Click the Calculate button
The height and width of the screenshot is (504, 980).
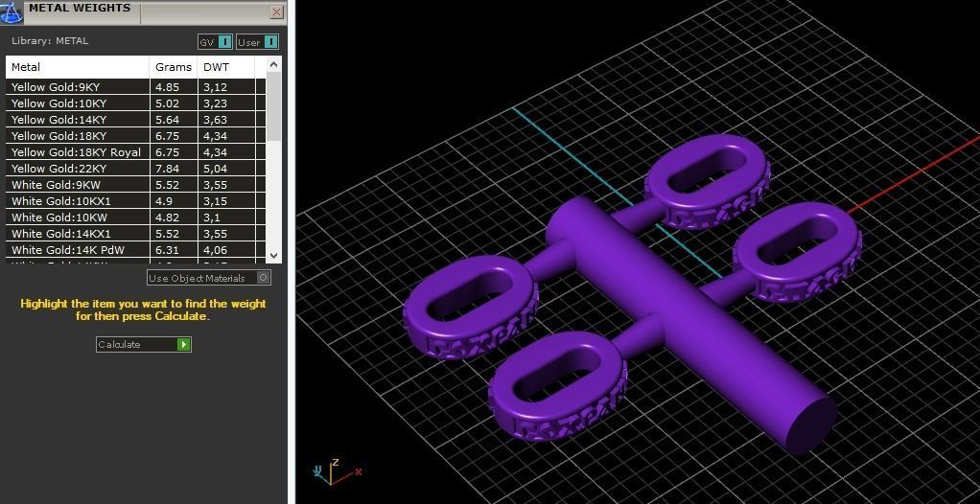point(144,344)
